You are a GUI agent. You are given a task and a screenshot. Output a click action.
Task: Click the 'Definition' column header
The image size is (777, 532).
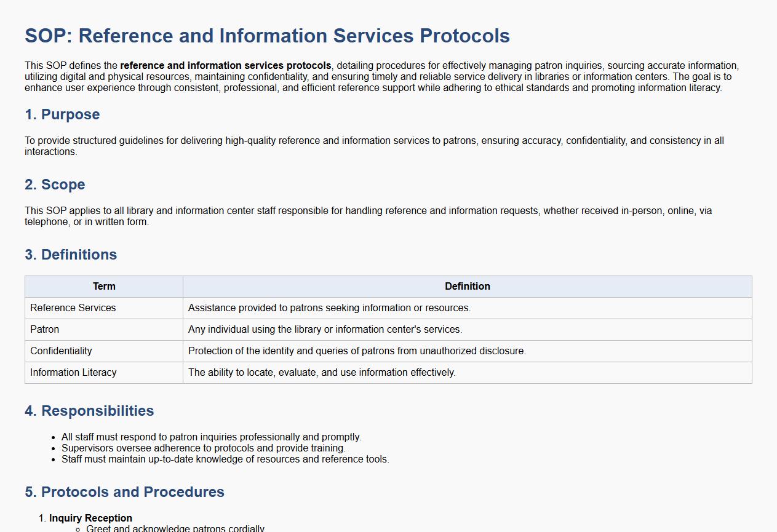tap(467, 287)
